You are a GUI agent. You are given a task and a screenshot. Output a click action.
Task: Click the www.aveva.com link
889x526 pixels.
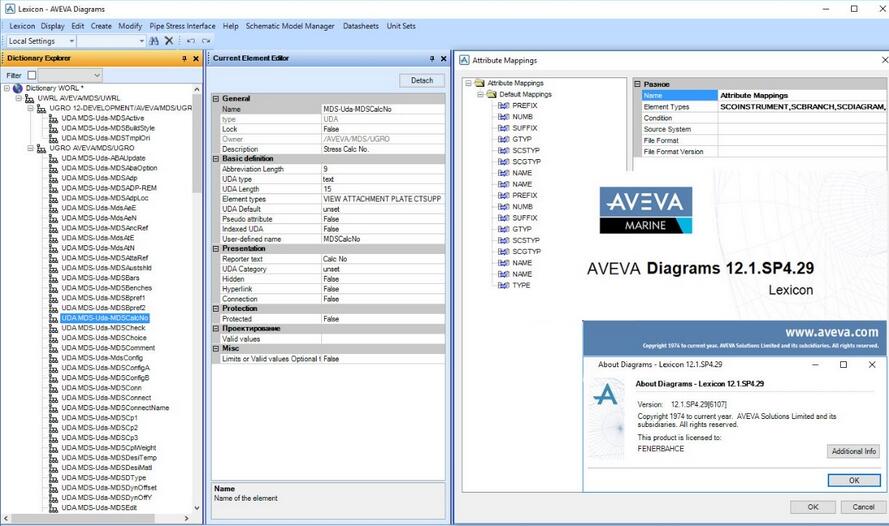(x=832, y=332)
